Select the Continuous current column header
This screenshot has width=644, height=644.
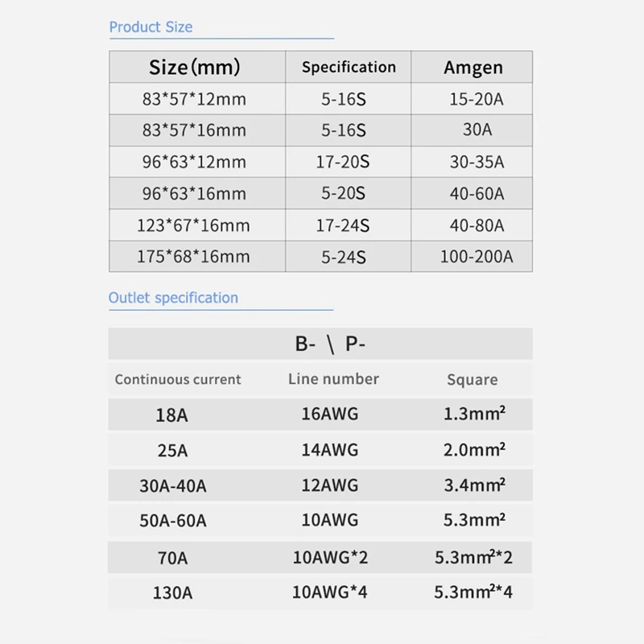[x=178, y=379]
